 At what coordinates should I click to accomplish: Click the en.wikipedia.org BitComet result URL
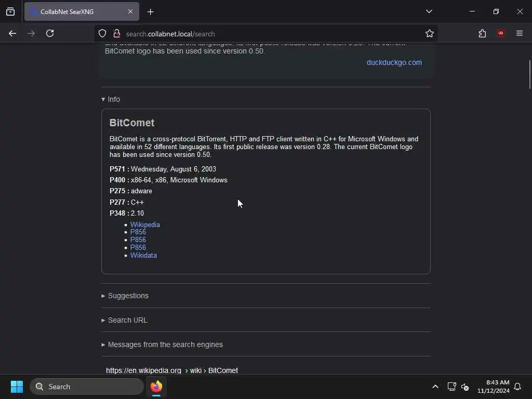[x=171, y=370]
